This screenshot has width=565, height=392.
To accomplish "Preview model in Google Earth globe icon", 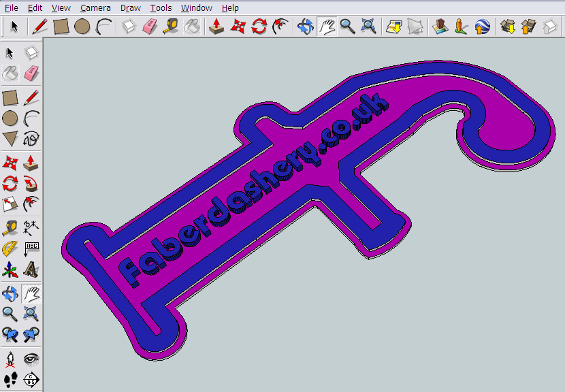I will pos(482,27).
